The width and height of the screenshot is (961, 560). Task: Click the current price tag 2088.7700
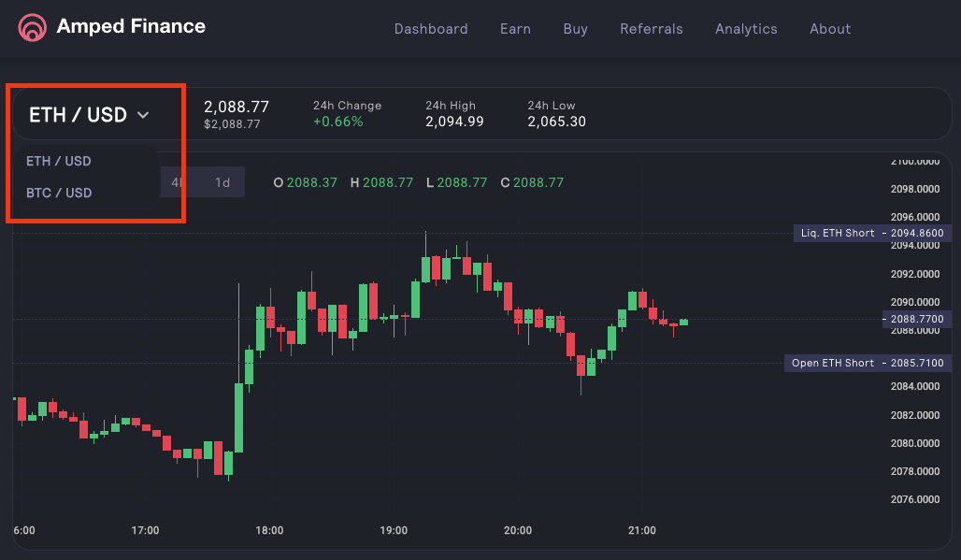tap(916, 319)
